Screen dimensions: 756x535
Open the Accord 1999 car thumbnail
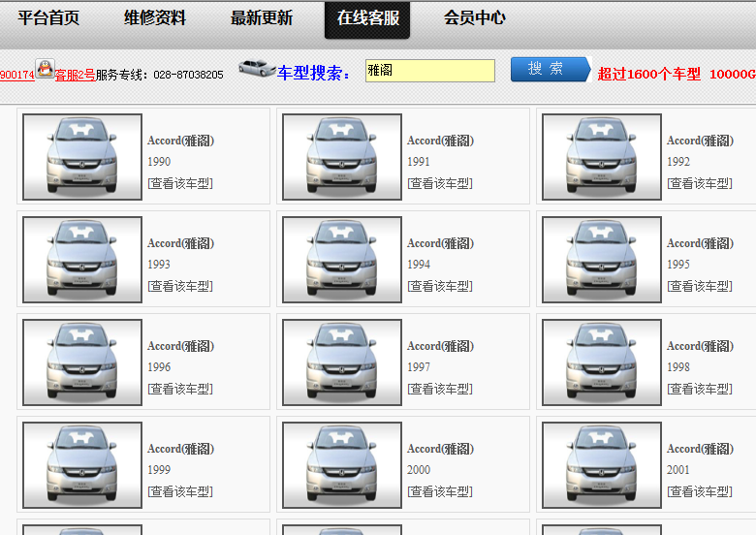click(82, 464)
